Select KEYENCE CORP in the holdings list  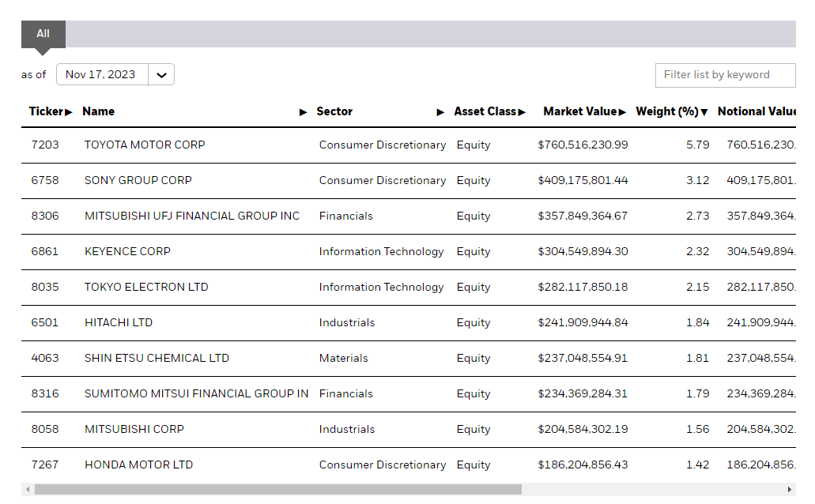point(127,252)
